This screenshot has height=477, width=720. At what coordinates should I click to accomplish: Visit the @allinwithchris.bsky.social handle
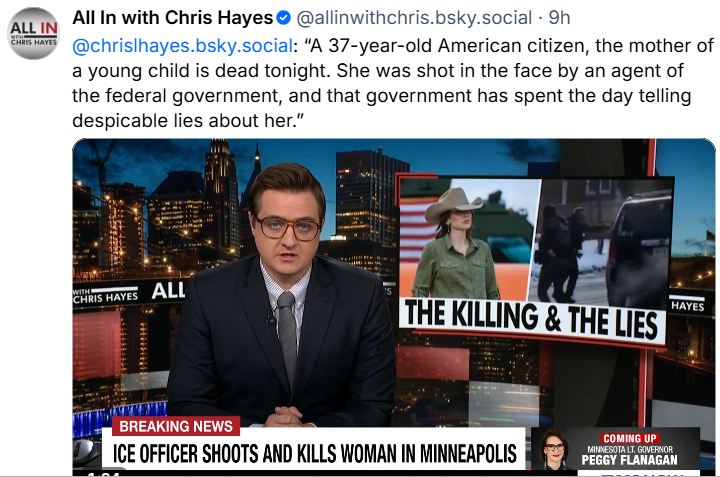click(x=414, y=18)
